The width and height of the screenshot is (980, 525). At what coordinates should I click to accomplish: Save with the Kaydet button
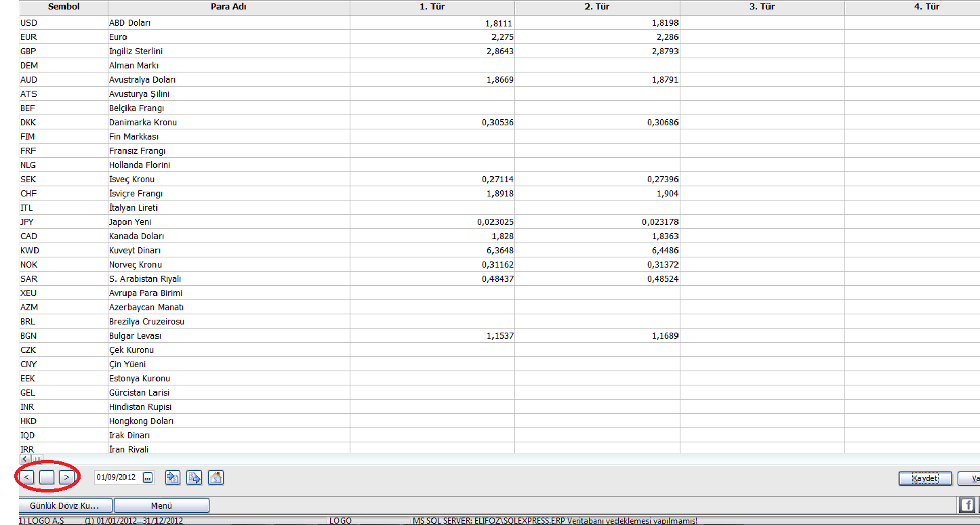925,479
